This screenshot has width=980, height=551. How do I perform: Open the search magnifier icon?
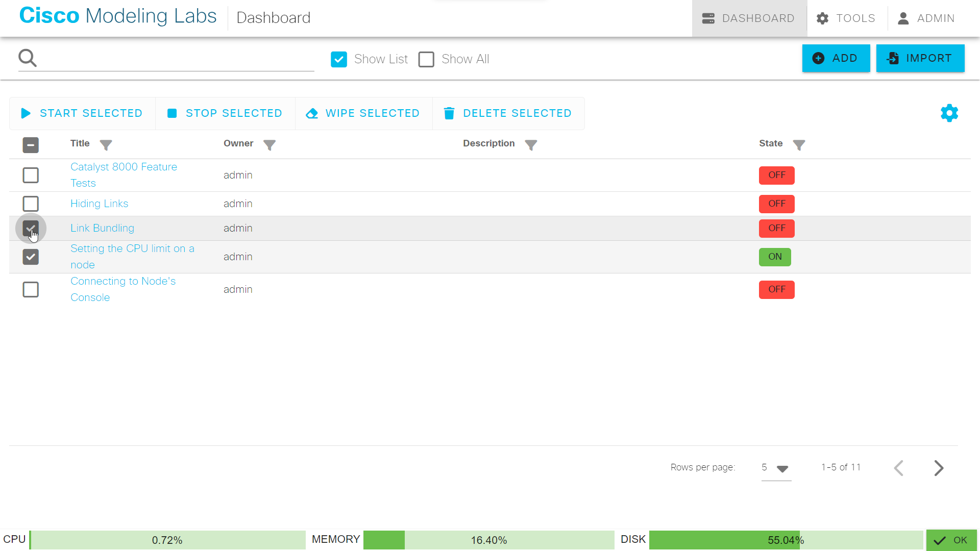[28, 57]
